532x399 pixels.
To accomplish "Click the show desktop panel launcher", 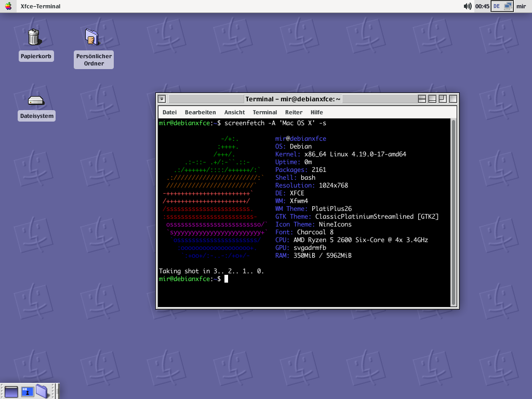I will (11, 392).
